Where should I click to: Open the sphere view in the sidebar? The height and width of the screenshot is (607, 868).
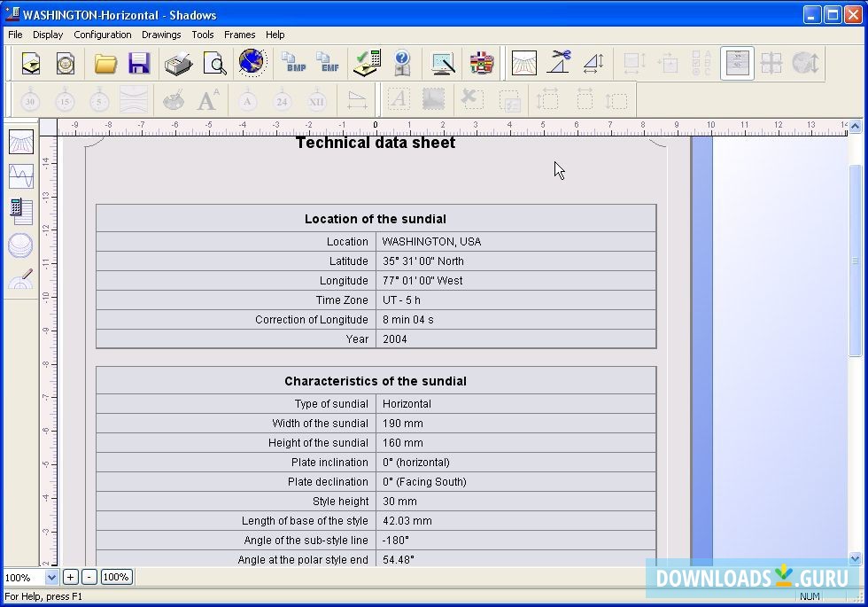tap(19, 245)
